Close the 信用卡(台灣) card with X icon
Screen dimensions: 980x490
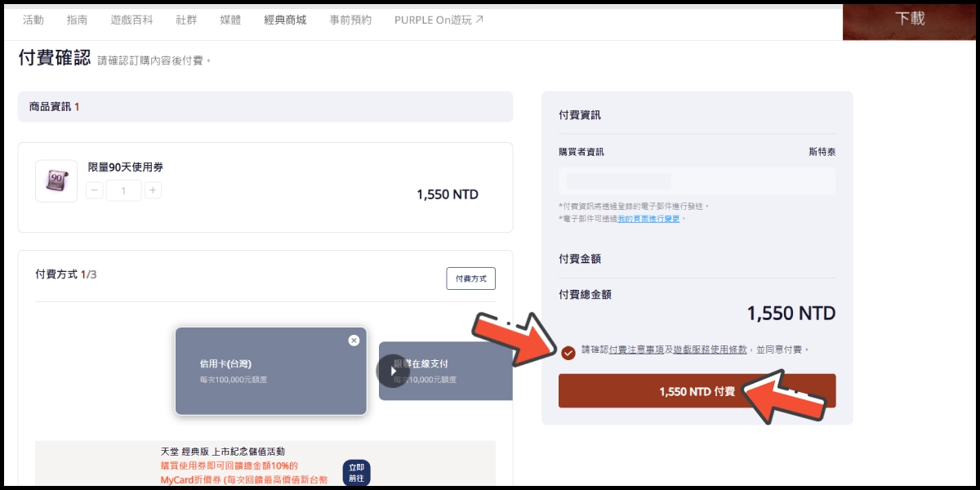tap(354, 341)
